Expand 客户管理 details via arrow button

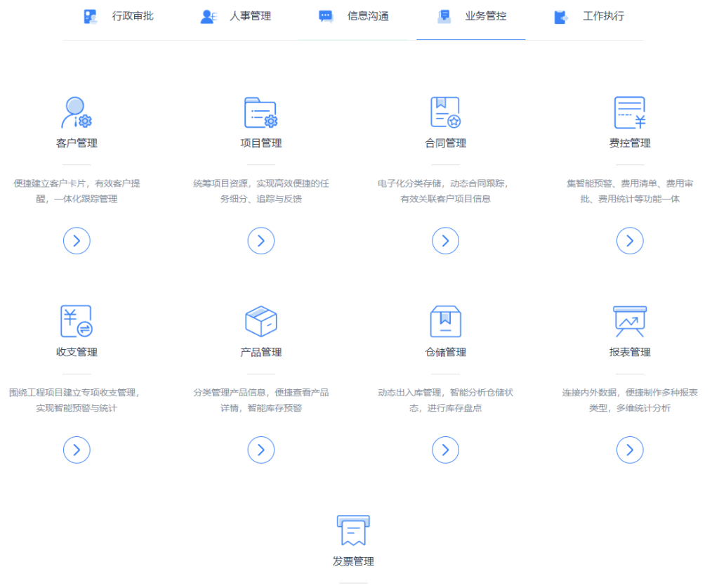[x=77, y=240]
